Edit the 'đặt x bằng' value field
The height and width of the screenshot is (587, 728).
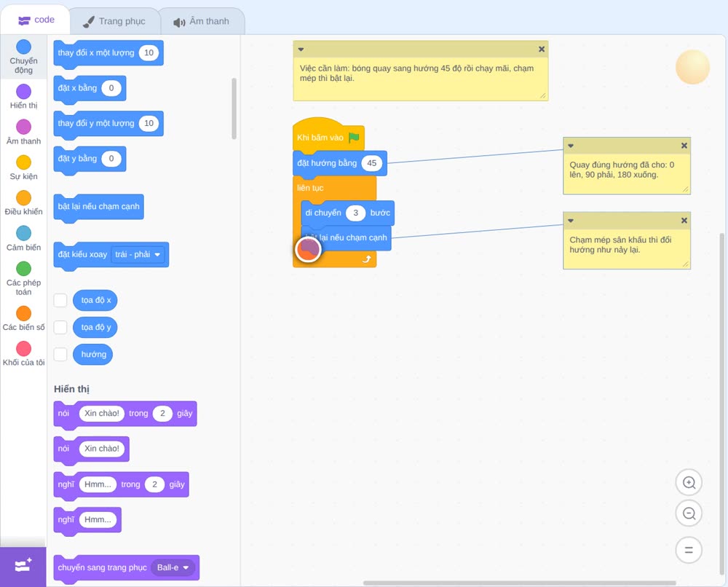111,88
